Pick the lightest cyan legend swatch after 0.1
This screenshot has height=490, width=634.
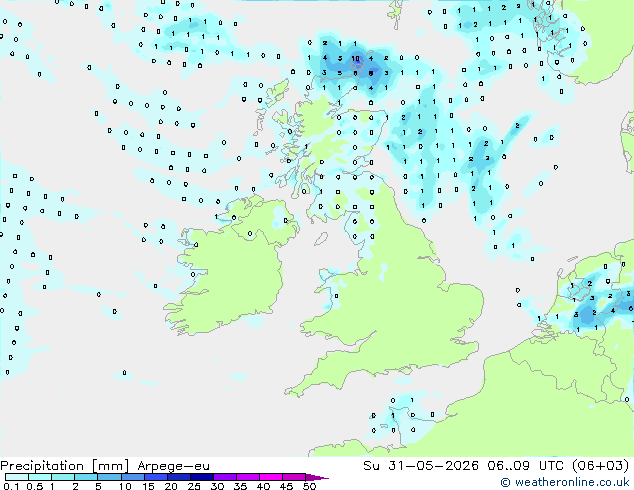(x=17, y=477)
